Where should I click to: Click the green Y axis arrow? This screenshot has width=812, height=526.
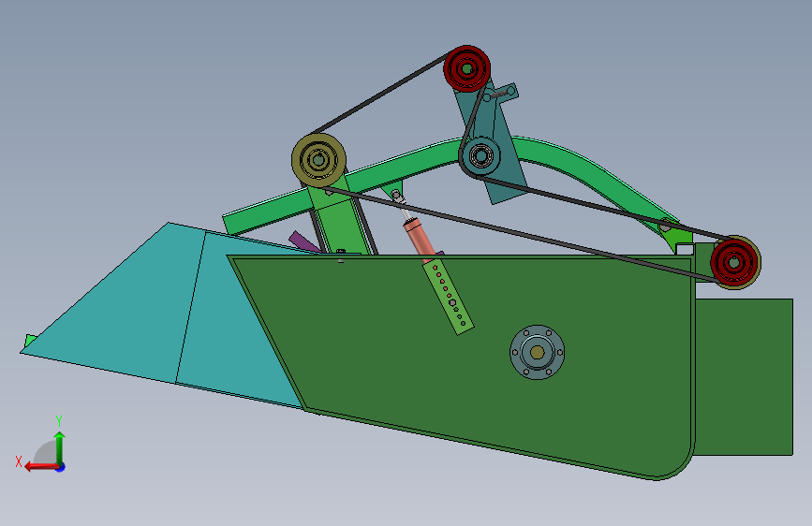pos(60,447)
